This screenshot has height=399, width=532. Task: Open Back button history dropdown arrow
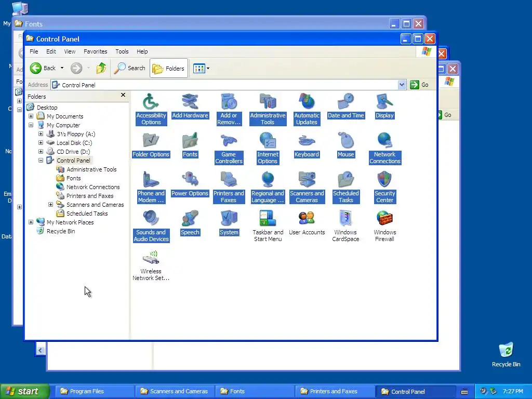(62, 68)
